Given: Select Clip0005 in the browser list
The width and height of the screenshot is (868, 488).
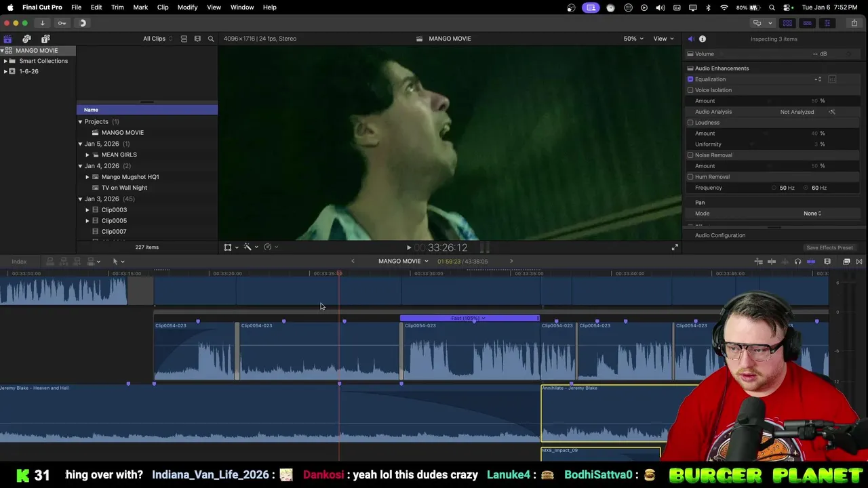Looking at the screenshot, I should (x=114, y=221).
